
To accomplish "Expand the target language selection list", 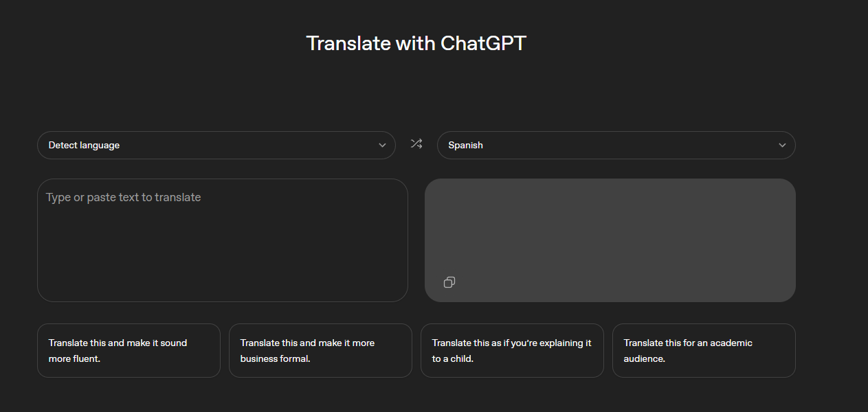I will tap(616, 145).
